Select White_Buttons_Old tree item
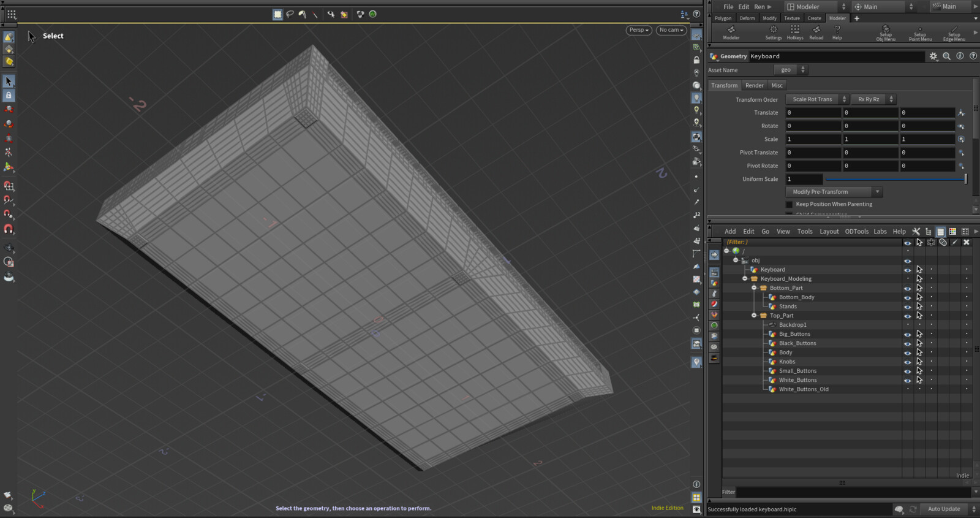This screenshot has height=518, width=980. (804, 389)
